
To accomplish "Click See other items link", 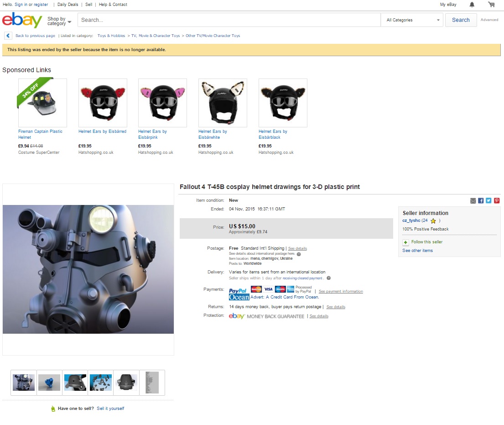I will [417, 251].
